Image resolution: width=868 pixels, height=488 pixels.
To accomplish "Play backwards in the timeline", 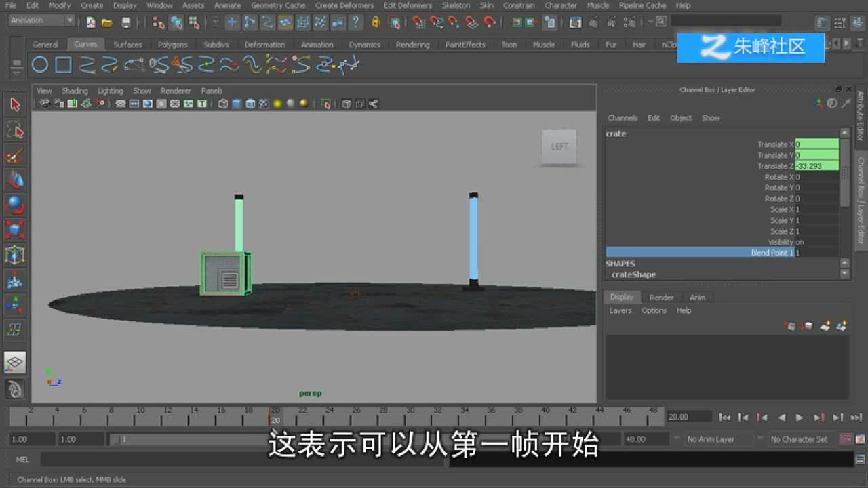I will (781, 418).
